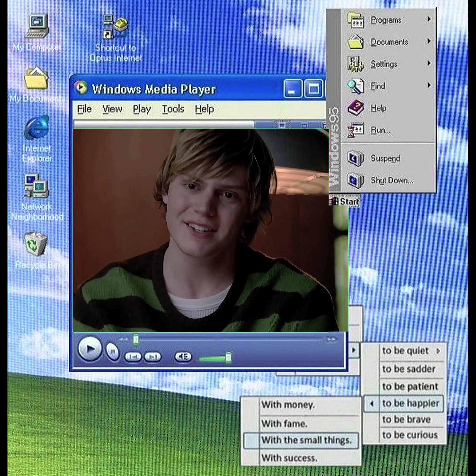Select 'to be brave' menu entry

[406, 419]
